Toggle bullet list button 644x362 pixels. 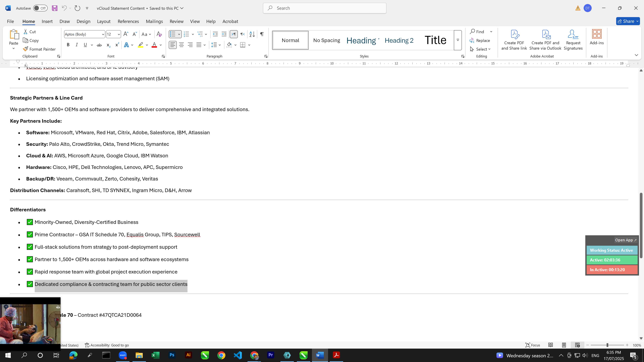(173, 34)
